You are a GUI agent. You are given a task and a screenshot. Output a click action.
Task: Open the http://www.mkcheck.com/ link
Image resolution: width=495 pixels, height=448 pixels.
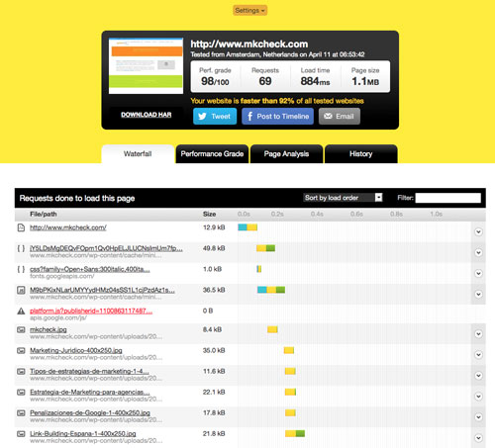pos(68,227)
